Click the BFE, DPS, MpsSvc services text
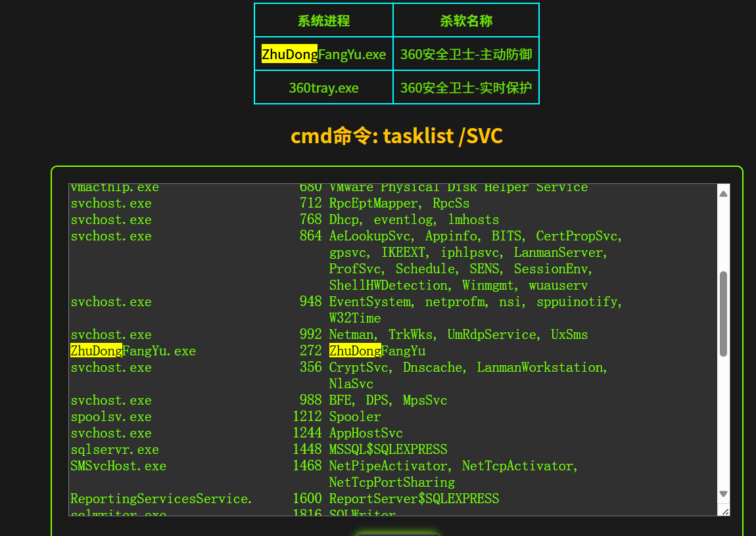This screenshot has width=756, height=536. click(x=388, y=400)
